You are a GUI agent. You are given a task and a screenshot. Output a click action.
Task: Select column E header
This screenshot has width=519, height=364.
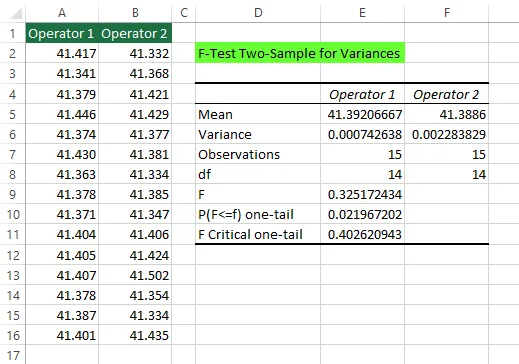coord(362,13)
